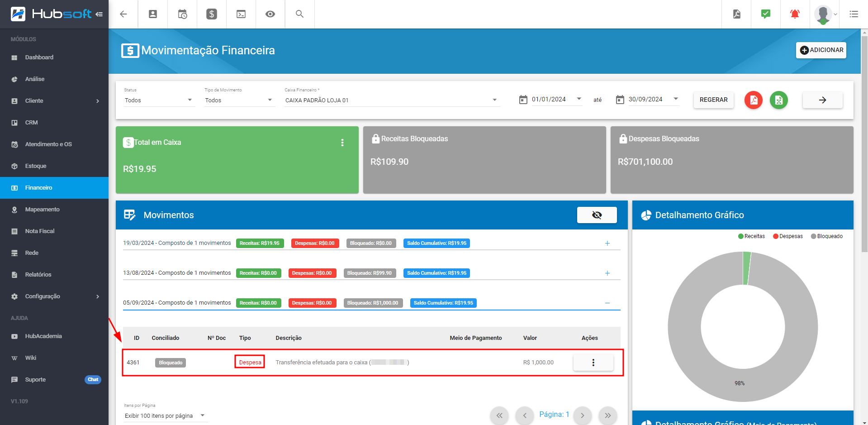Open Caixa Financeiro dropdown
The image size is (868, 425).
pos(392,100)
